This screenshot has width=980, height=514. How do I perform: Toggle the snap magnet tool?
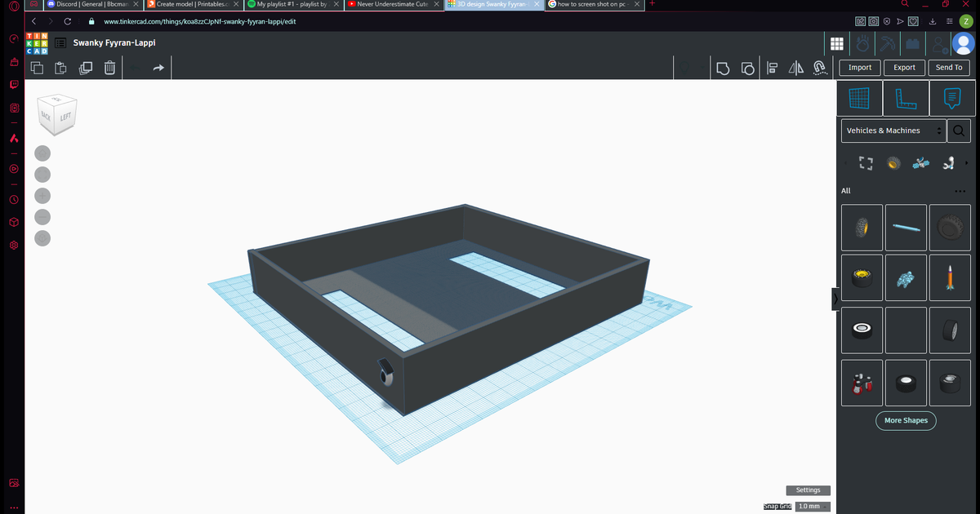pyautogui.click(x=820, y=68)
